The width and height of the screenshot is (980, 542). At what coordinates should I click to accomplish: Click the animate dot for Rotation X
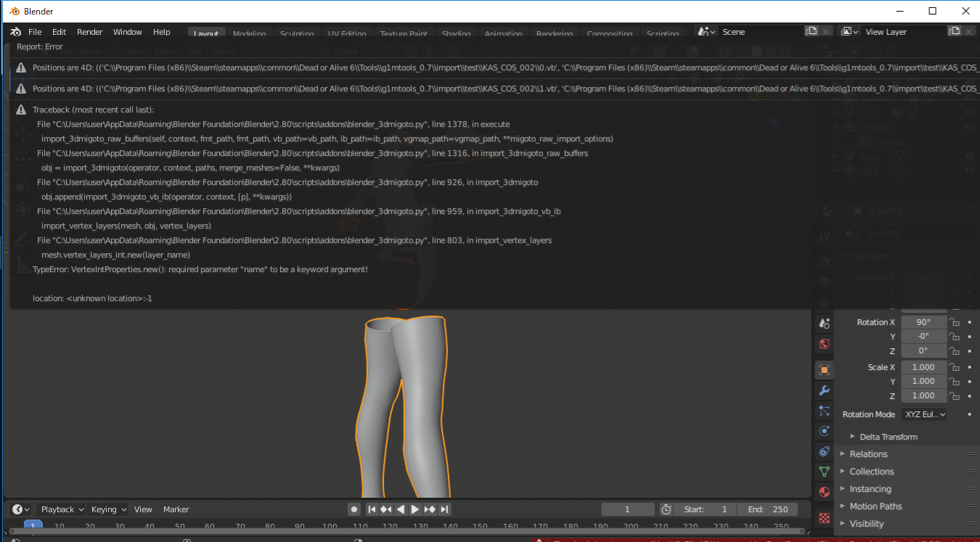coord(970,322)
